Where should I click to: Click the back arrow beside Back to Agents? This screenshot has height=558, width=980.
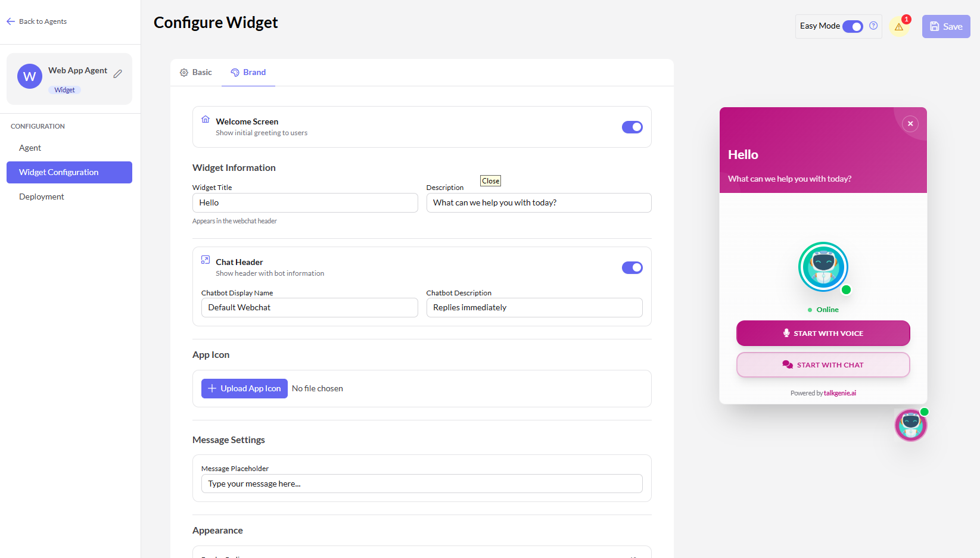point(10,21)
